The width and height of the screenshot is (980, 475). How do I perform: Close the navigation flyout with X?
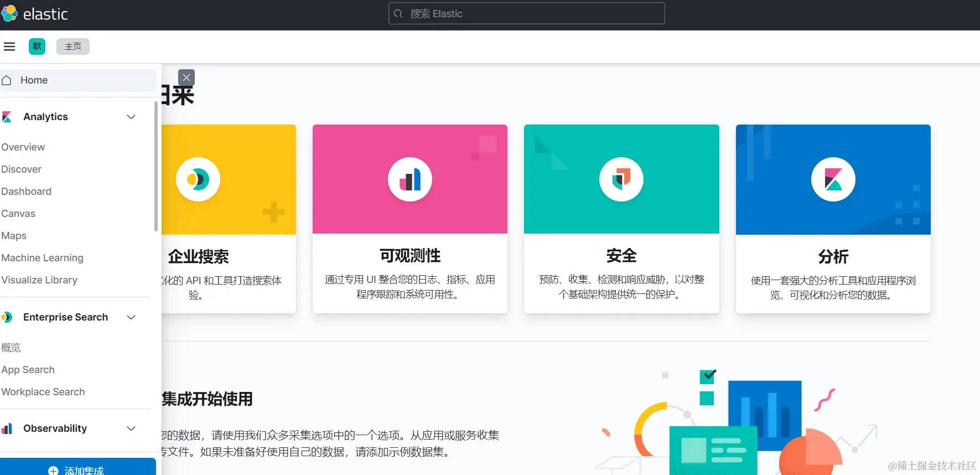click(186, 78)
